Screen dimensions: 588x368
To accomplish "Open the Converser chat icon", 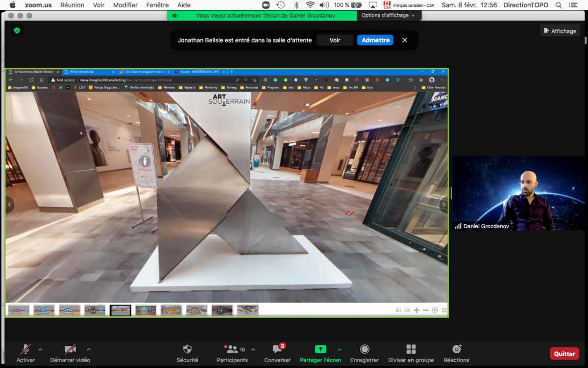I will coord(277,349).
